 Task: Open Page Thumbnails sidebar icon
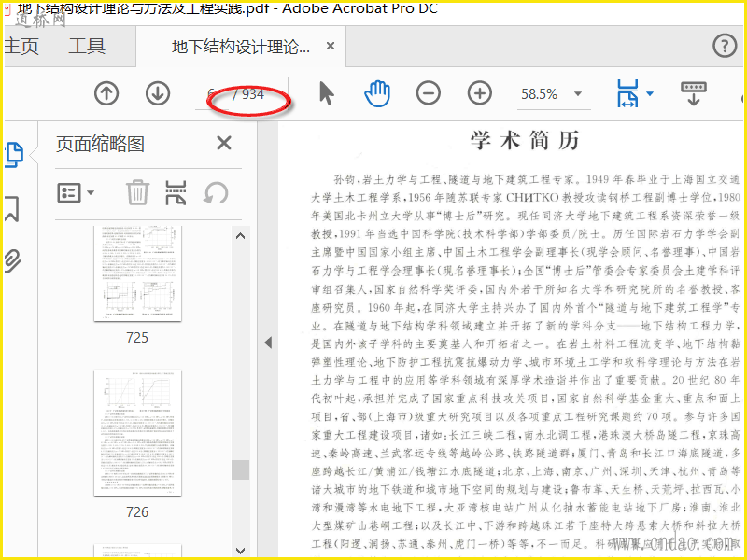[14, 155]
